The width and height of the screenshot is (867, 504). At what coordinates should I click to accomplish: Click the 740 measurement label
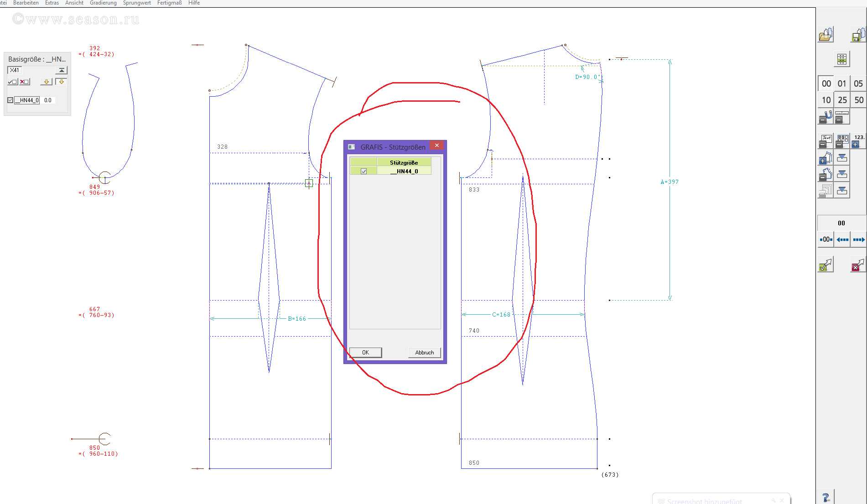click(474, 331)
